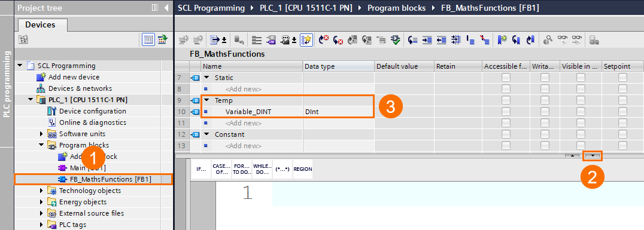Click the auto-format indent text icon
The image size is (644, 230).
point(455,40)
